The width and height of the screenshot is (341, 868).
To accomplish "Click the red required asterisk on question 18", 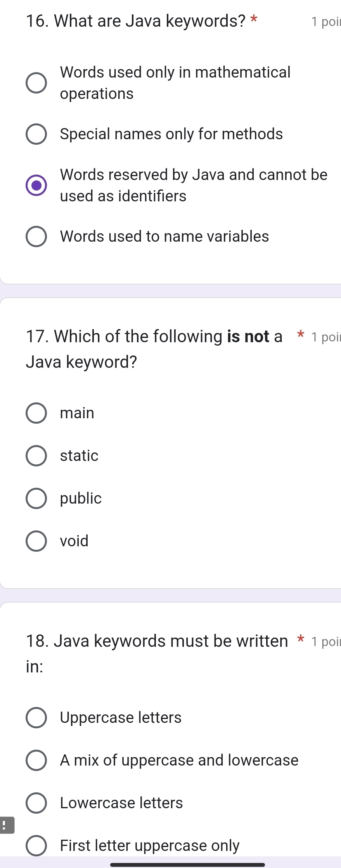I will (x=301, y=639).
